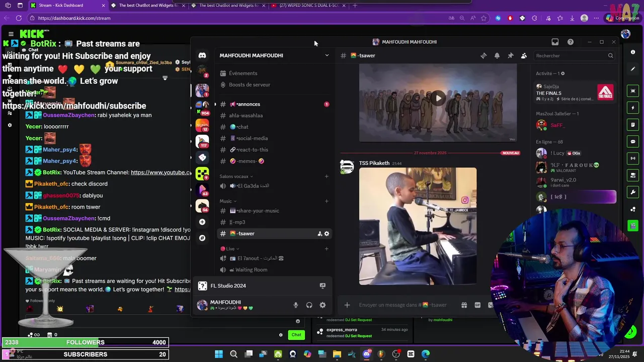
Task: Open Kick dashboard hamburger menu
Action: [11, 34]
